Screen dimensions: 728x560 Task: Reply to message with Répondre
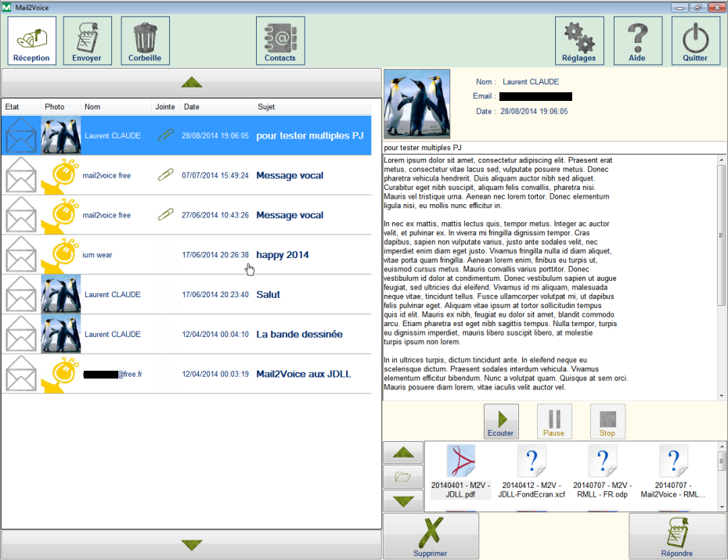(x=677, y=537)
